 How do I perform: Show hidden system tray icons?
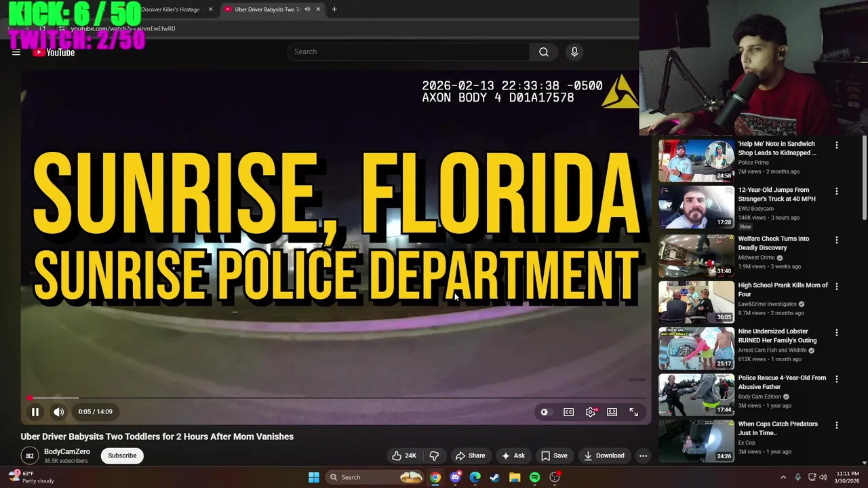783,477
